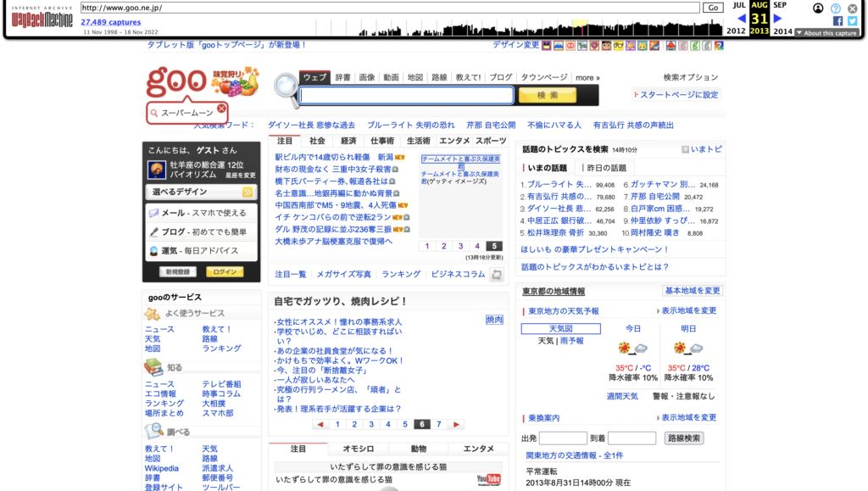Click the 到着 arrival input field
Viewport: 868px width, 491px height.
[632, 438]
